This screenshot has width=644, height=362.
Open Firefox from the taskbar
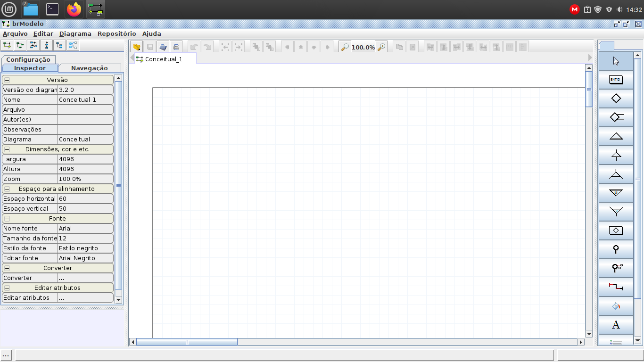(74, 9)
